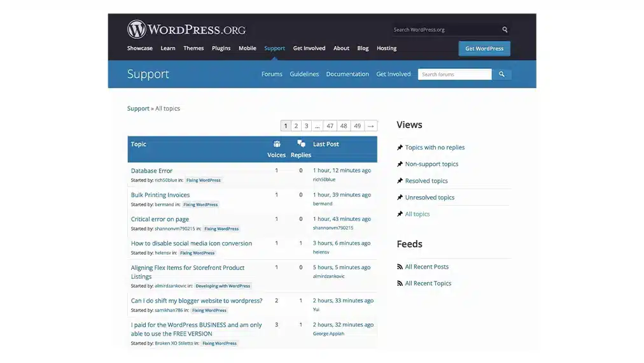Open Non-support topics view

[431, 164]
